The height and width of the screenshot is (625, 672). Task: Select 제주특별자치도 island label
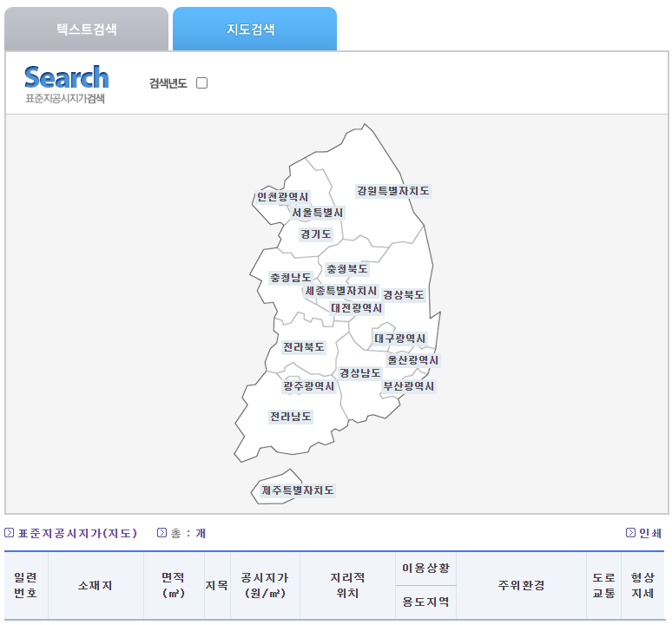click(298, 490)
